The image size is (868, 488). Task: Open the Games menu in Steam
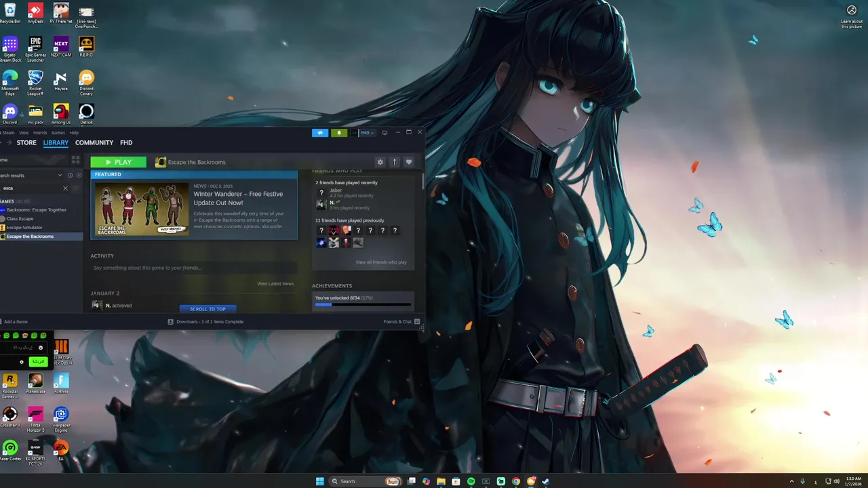58,133
